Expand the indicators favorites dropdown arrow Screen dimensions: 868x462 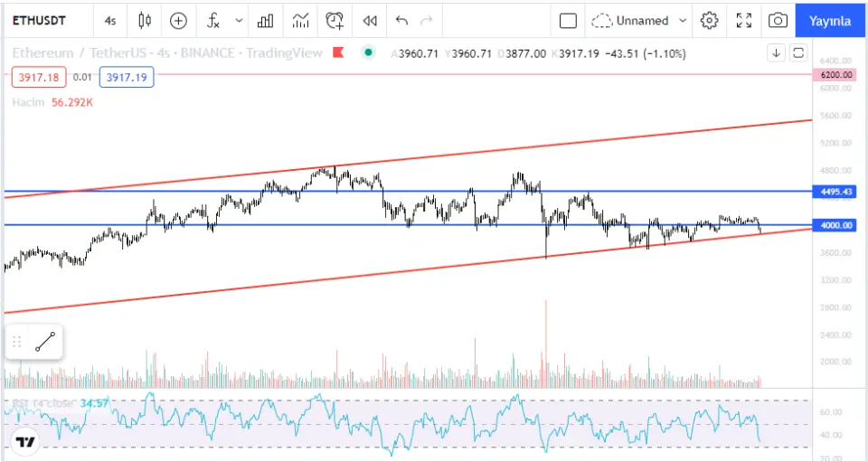(239, 20)
